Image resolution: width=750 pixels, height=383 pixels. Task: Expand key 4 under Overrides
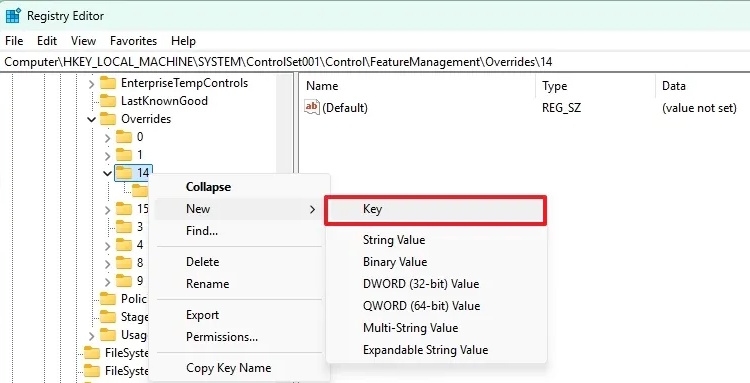click(x=107, y=245)
